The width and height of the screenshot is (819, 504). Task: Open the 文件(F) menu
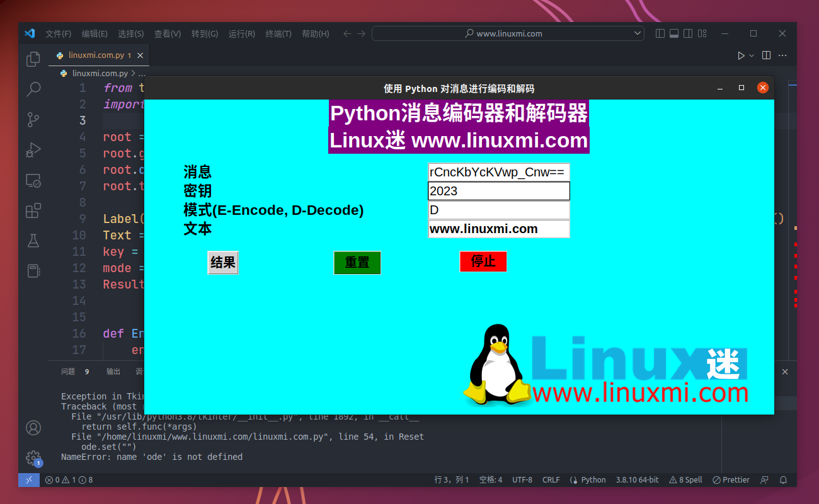(58, 33)
